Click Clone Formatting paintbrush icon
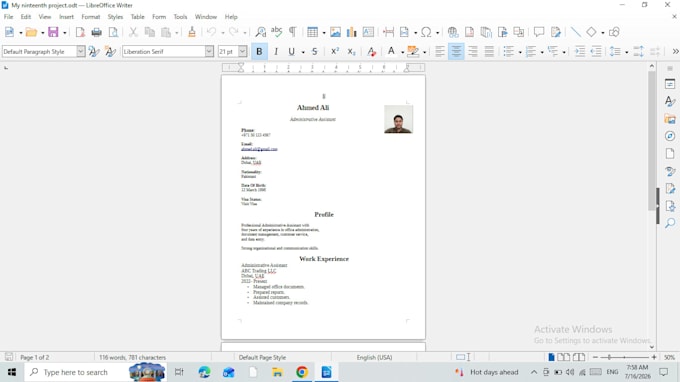This screenshot has width=680, height=382. pos(192,32)
